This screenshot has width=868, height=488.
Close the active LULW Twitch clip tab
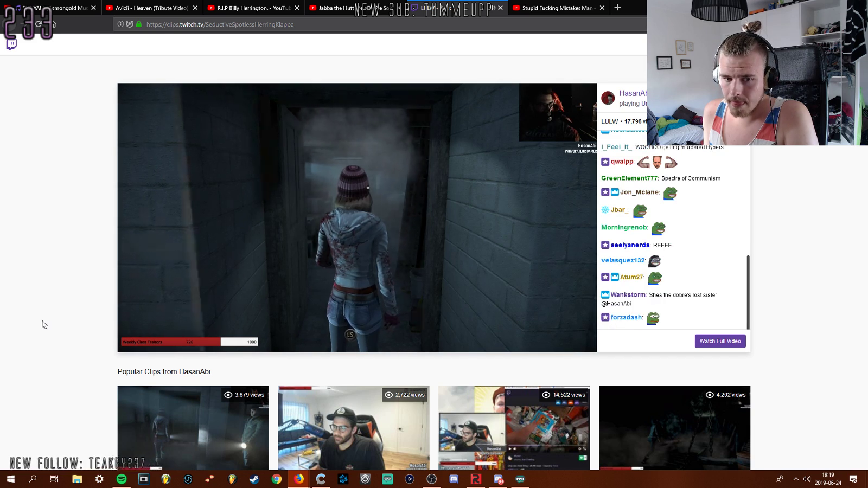[x=500, y=8]
